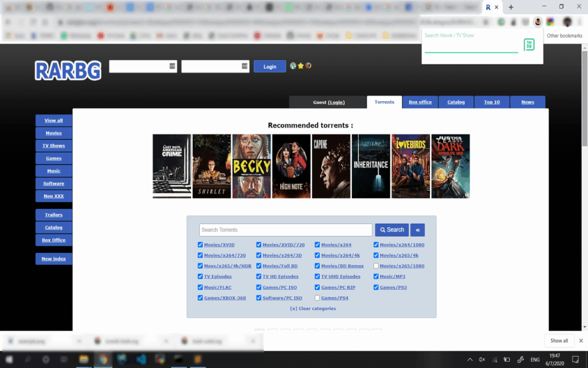Click password manager icon in username field

[x=172, y=66]
